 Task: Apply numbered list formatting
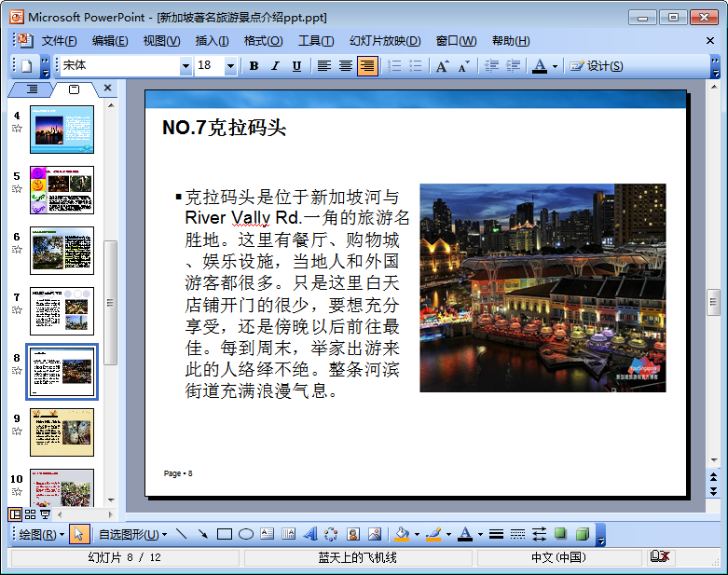tap(394, 66)
